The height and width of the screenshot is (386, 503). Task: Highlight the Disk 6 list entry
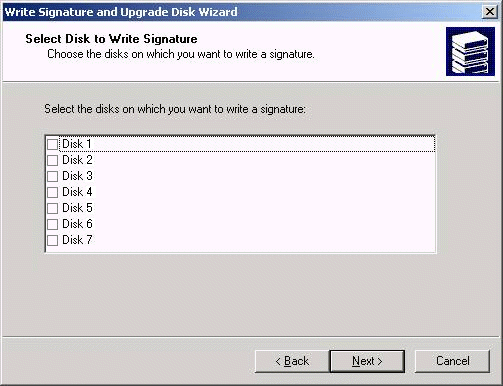77,224
